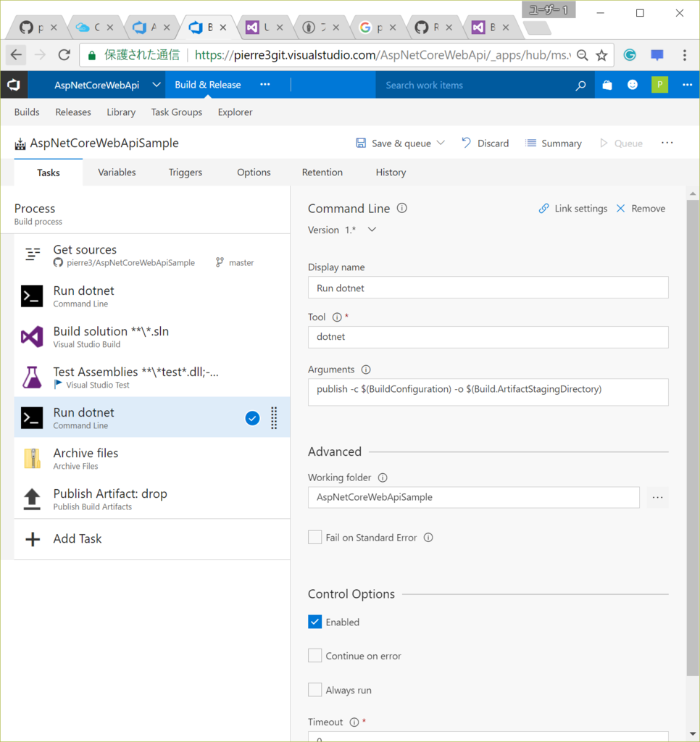Open the Chrome three-dot menu
Screen dimensions: 700x742
[x=684, y=55]
